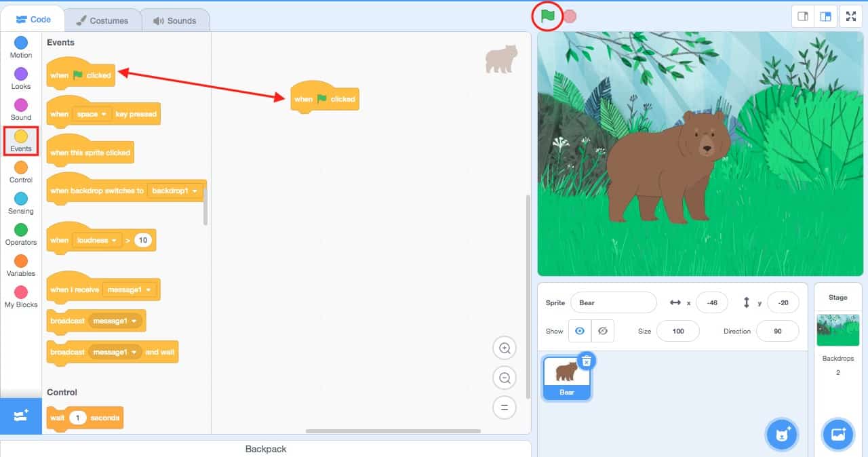The width and height of the screenshot is (868, 457).
Task: Switch to the Sounds tab
Action: [x=175, y=20]
